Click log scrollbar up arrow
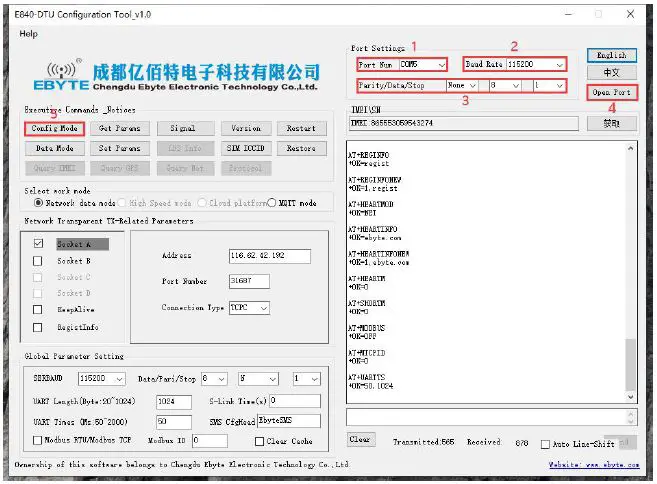This screenshot has height=484, width=657. pos(631,148)
